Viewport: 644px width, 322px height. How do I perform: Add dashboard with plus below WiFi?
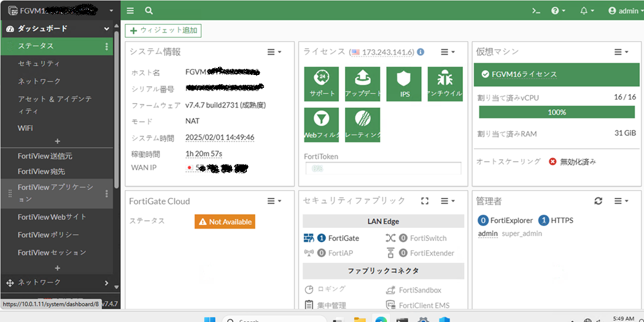pos(57,141)
